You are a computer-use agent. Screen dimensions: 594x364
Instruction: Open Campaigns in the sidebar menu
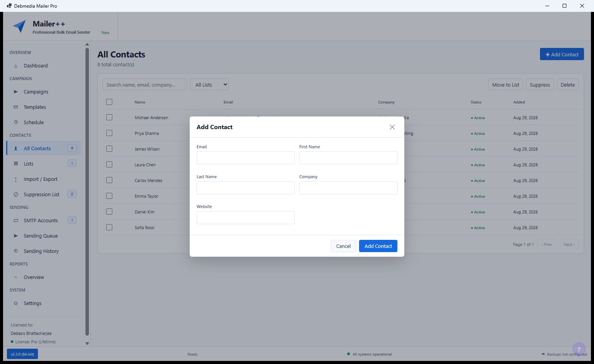pyautogui.click(x=44, y=92)
